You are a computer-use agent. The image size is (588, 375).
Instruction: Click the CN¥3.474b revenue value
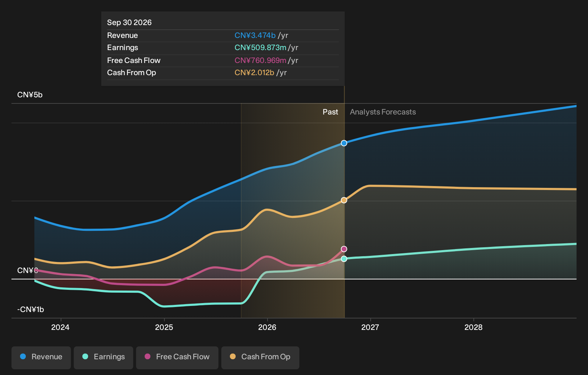point(255,35)
